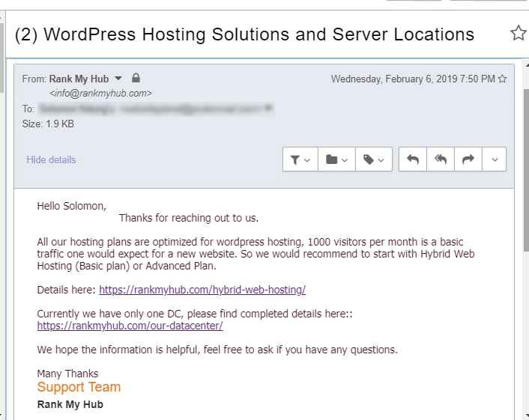Screen dimensions: 529x420
Task: Click the padlock encryption icon
Action: [x=136, y=78]
